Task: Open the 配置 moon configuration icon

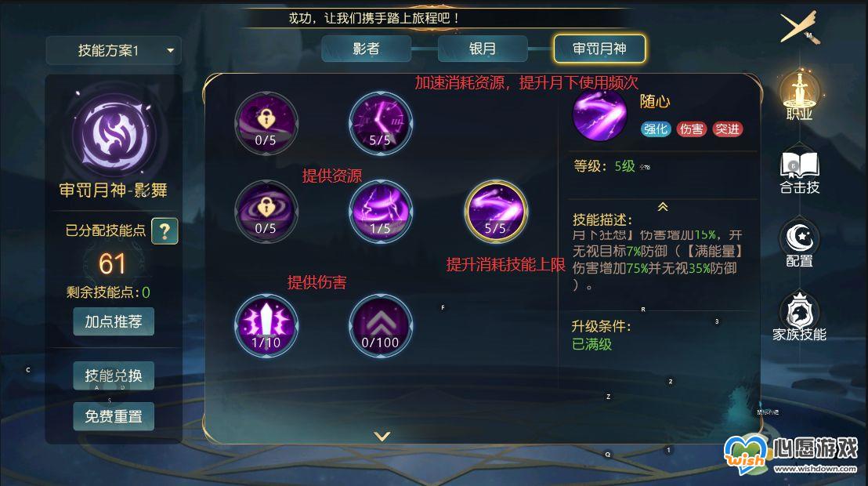Action: 799,243
